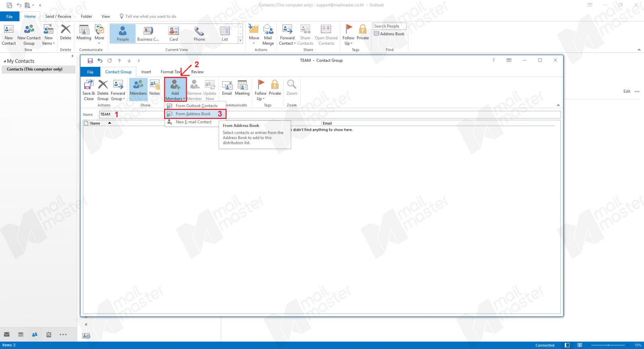Click New Contact Group button

point(29,35)
